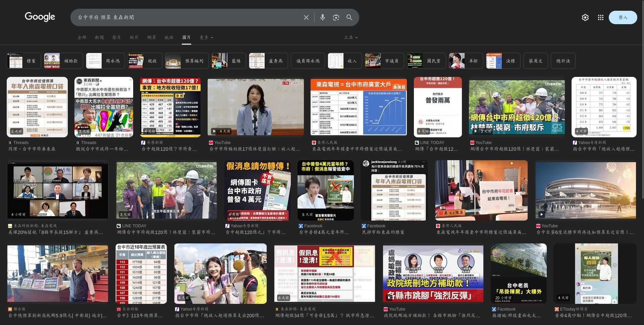Viewport: 644px width, 325px height.
Task: Filter images by 決標 chip
Action: point(503,61)
